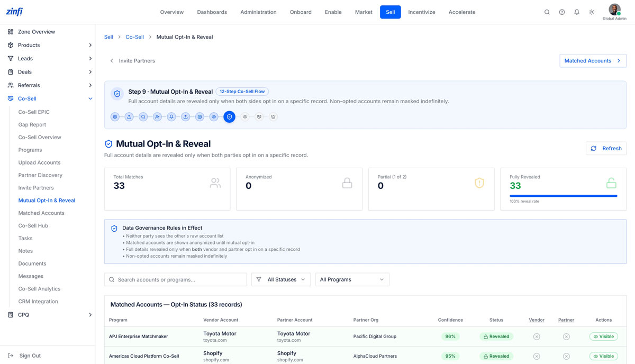Open the All Programs dropdown

point(352,279)
